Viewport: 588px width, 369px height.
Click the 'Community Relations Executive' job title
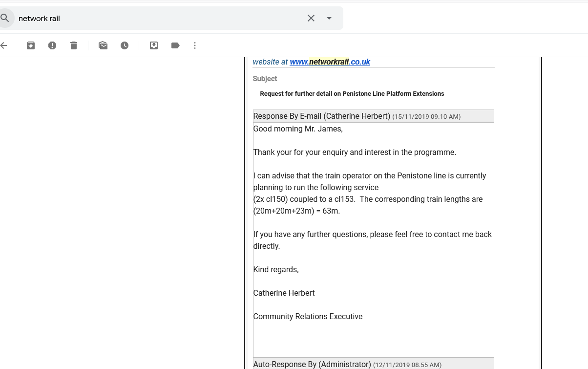pos(308,317)
